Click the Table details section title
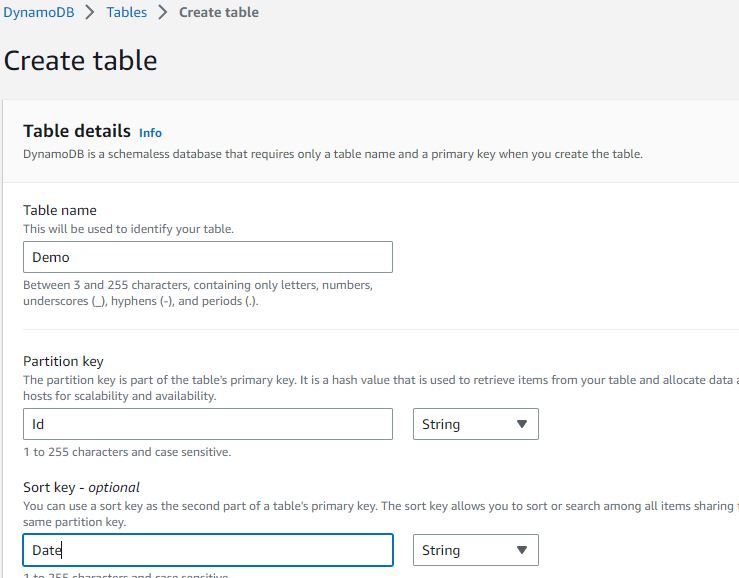Viewport: 739px width, 578px height. tap(77, 131)
